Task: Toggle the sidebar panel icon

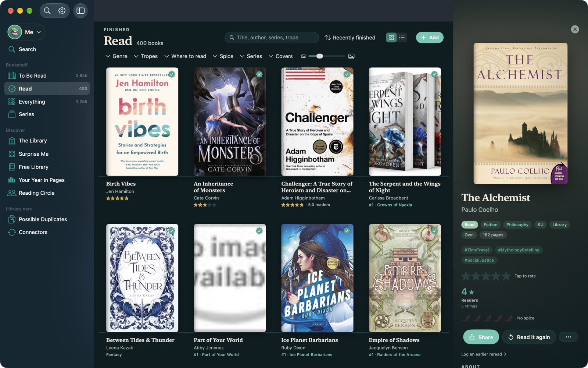Action: click(x=80, y=11)
